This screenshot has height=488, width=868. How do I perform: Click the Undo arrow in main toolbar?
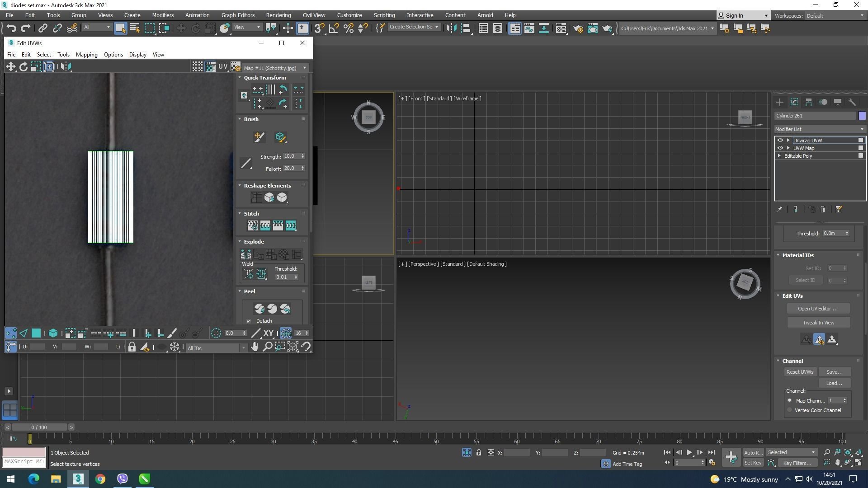pos(11,28)
